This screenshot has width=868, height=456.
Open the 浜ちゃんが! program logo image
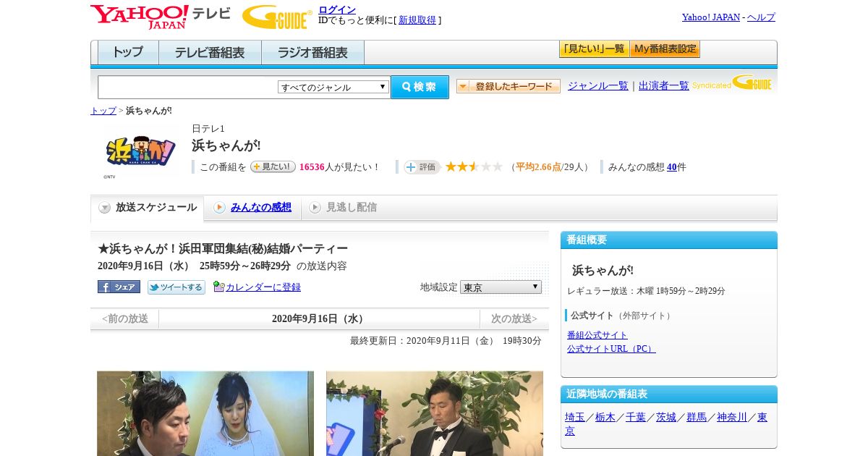[x=141, y=151]
